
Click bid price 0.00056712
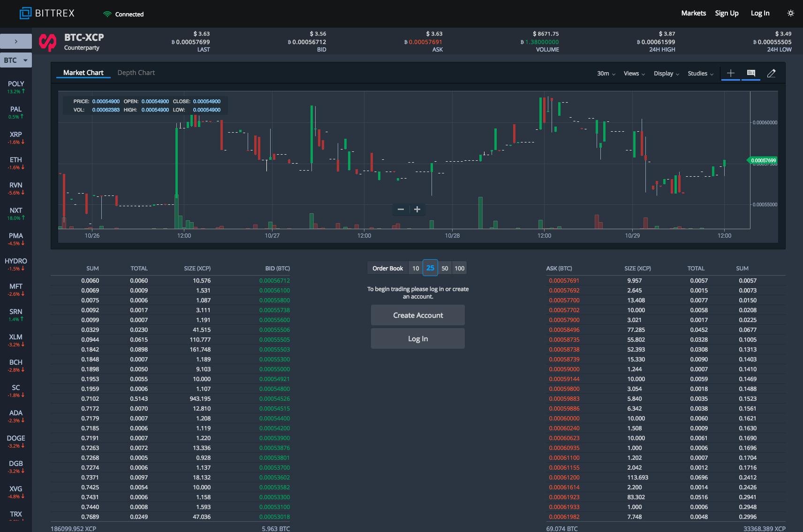pos(274,281)
